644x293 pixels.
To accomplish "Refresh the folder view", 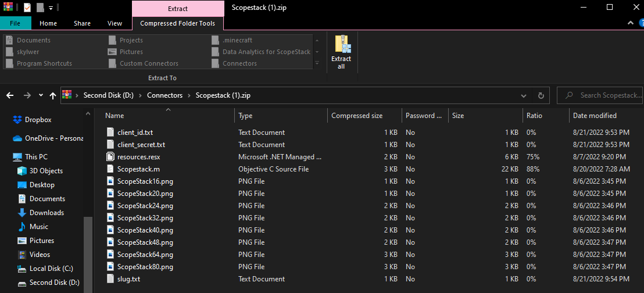I will point(541,95).
